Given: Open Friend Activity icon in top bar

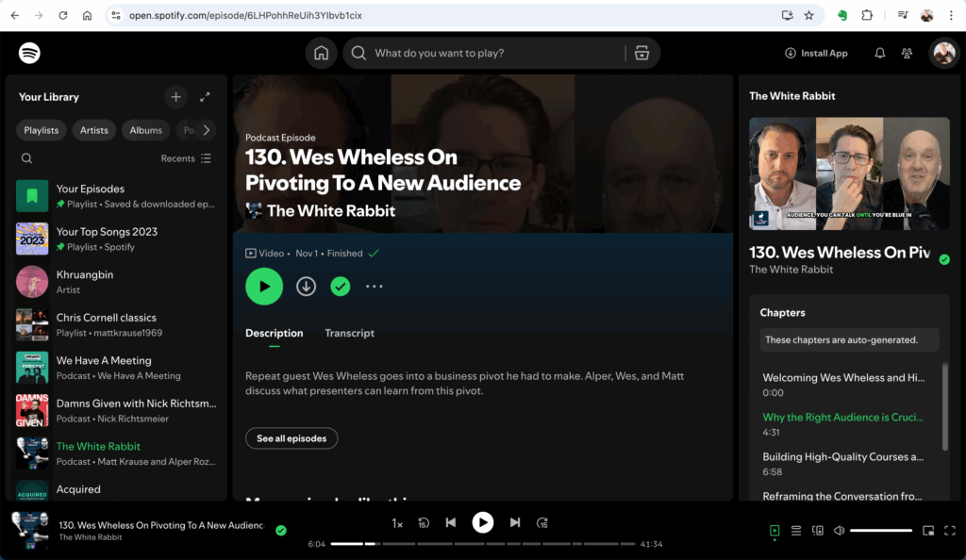Looking at the screenshot, I should (908, 54).
